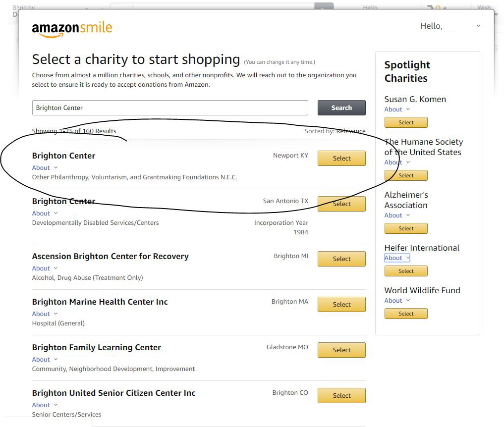The height and width of the screenshot is (427, 504).
Task: Expand About for Newport KY Brighton Center
Action: (x=45, y=168)
